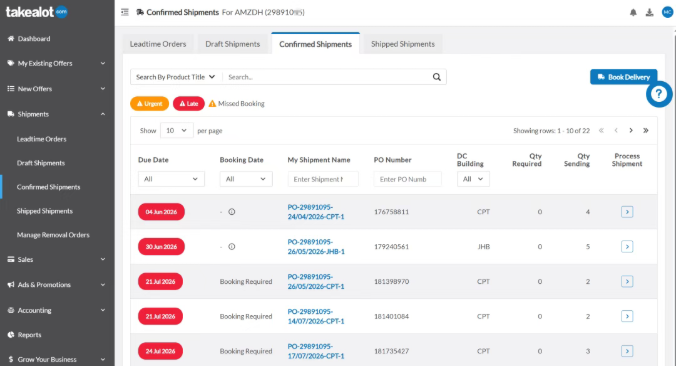Open Due Date filter dropdown

click(171, 179)
